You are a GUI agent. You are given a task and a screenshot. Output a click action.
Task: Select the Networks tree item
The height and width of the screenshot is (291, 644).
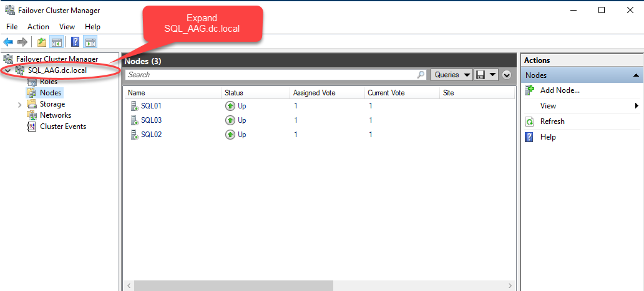click(x=56, y=115)
